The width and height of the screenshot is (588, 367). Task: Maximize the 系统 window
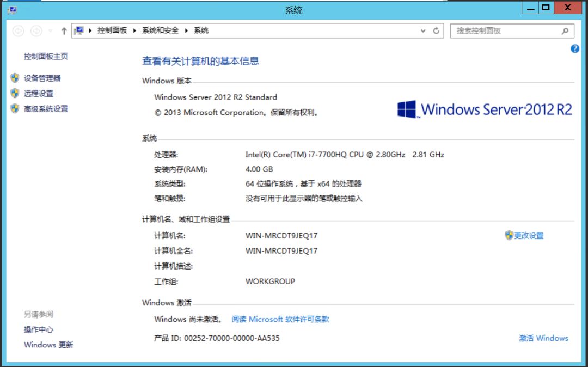(x=546, y=8)
